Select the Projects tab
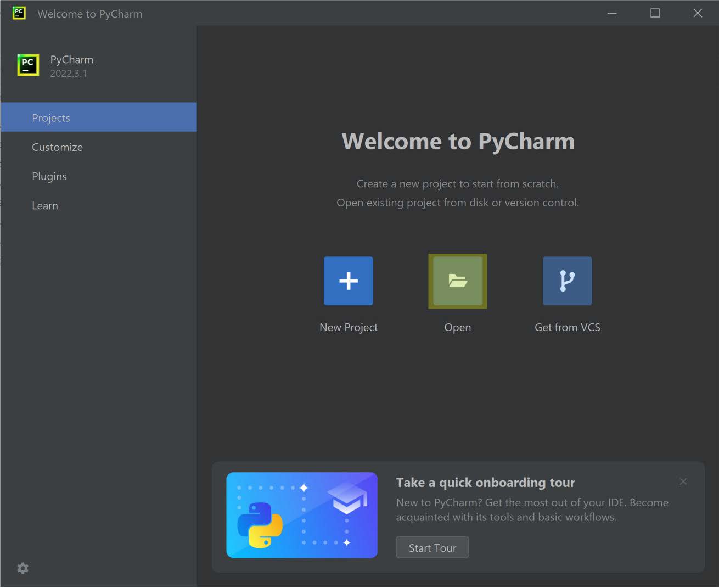This screenshot has height=588, width=719. pyautogui.click(x=51, y=117)
